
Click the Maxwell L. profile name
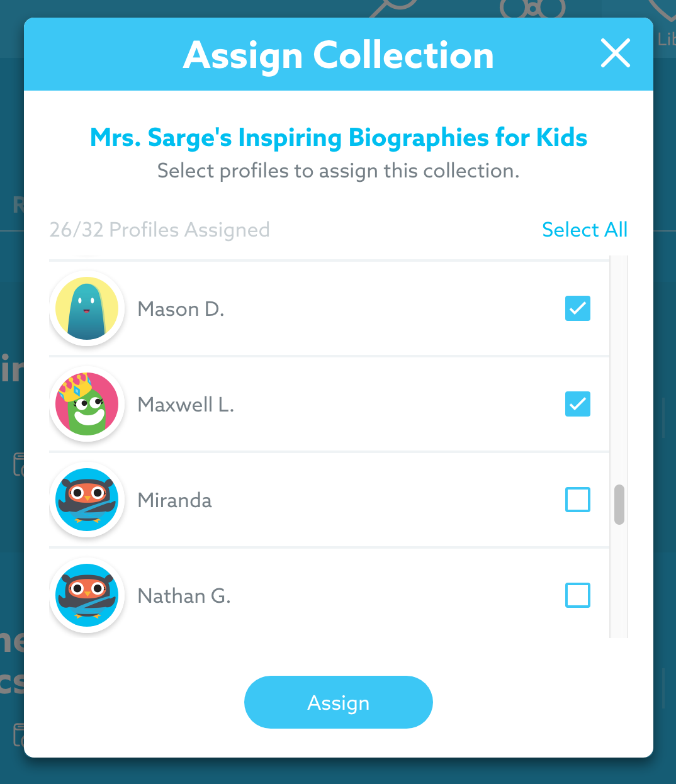click(186, 405)
